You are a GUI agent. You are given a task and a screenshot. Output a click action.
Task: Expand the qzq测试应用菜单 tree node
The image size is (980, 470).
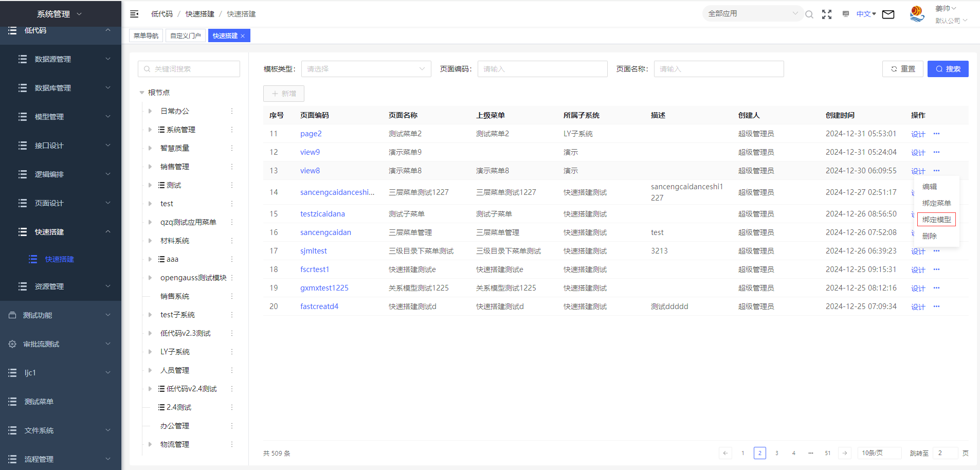[150, 222]
